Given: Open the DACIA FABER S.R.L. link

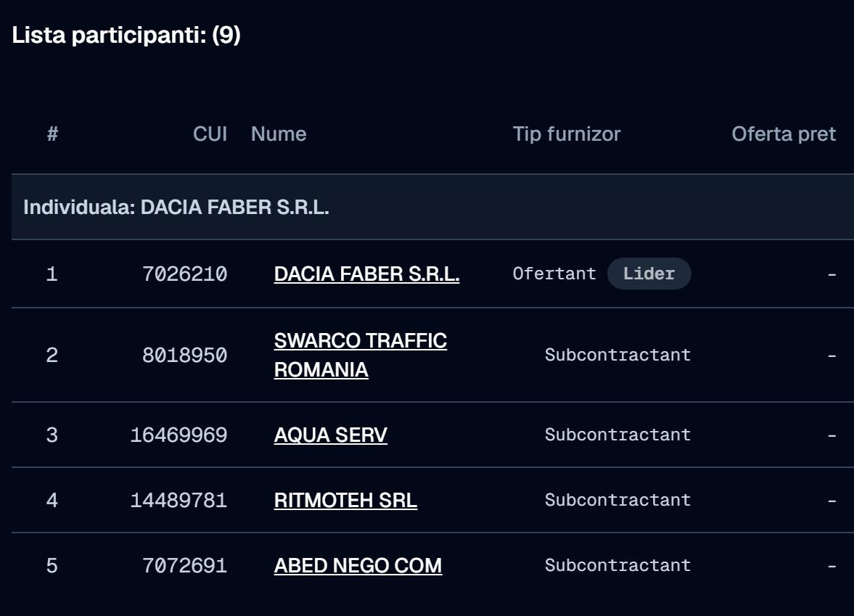Looking at the screenshot, I should (x=366, y=274).
